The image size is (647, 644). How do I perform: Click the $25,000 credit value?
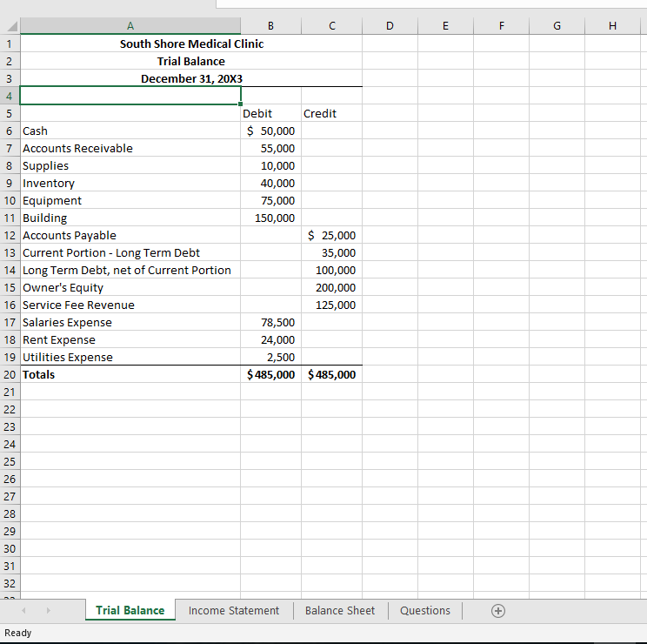coord(331,235)
